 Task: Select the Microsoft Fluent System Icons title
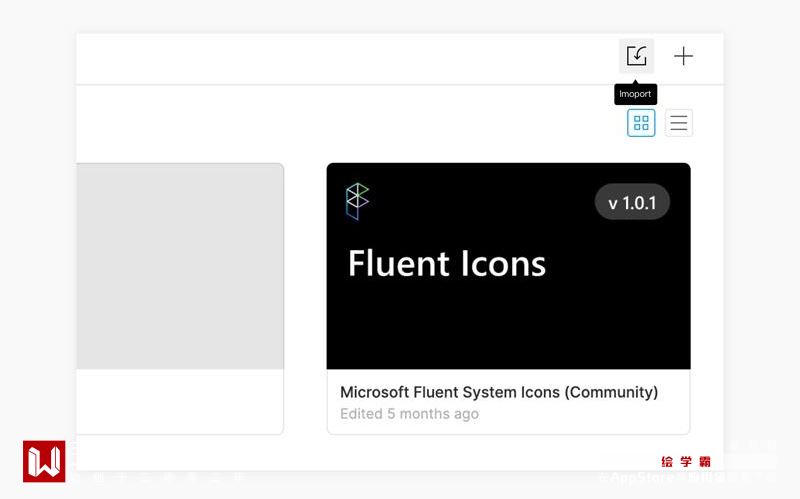coord(499,392)
